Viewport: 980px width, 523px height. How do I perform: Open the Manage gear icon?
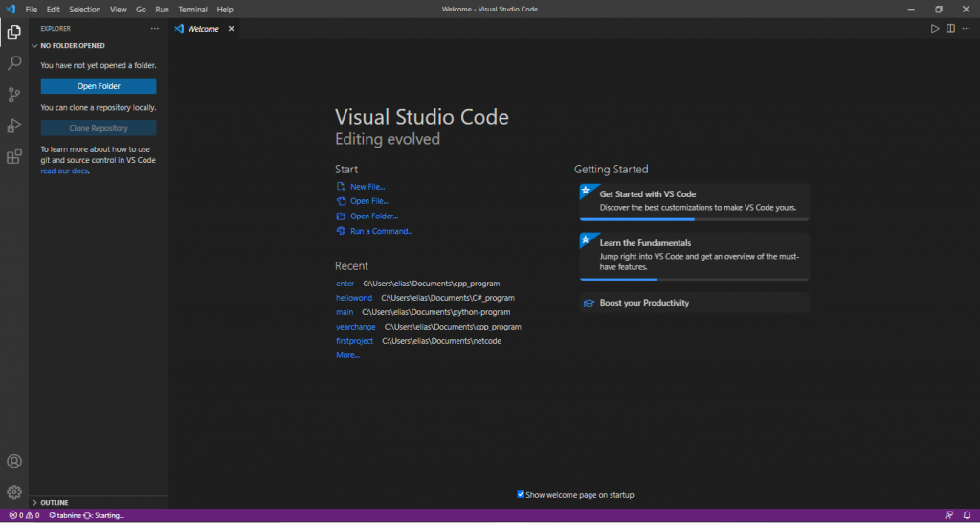click(13, 491)
